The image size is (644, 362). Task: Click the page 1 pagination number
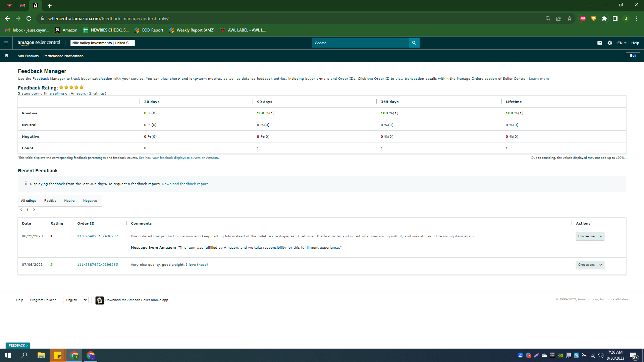pos(28,210)
